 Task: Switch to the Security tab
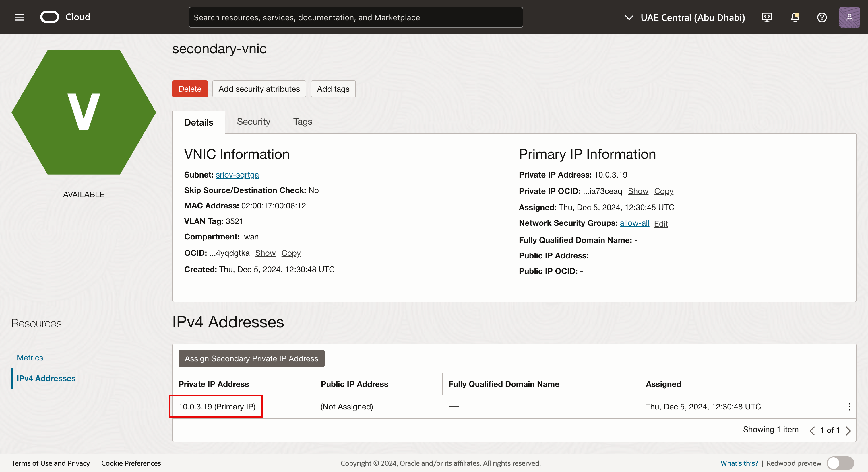253,122
